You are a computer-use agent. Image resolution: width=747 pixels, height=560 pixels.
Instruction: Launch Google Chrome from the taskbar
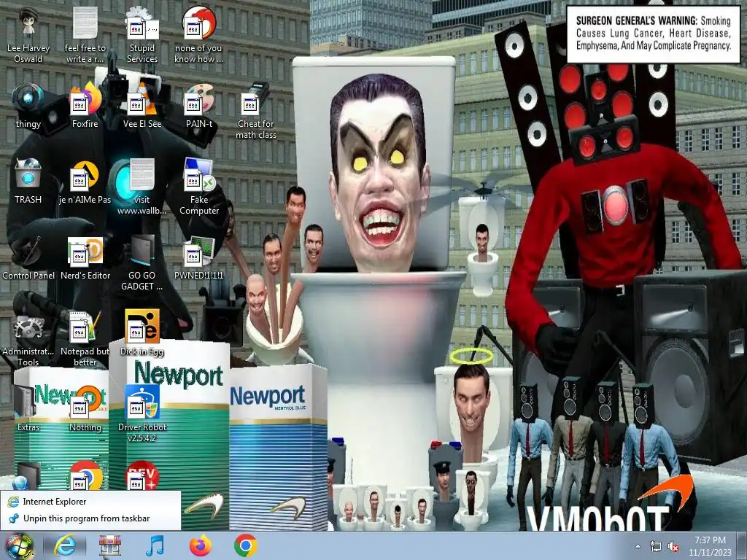246,546
